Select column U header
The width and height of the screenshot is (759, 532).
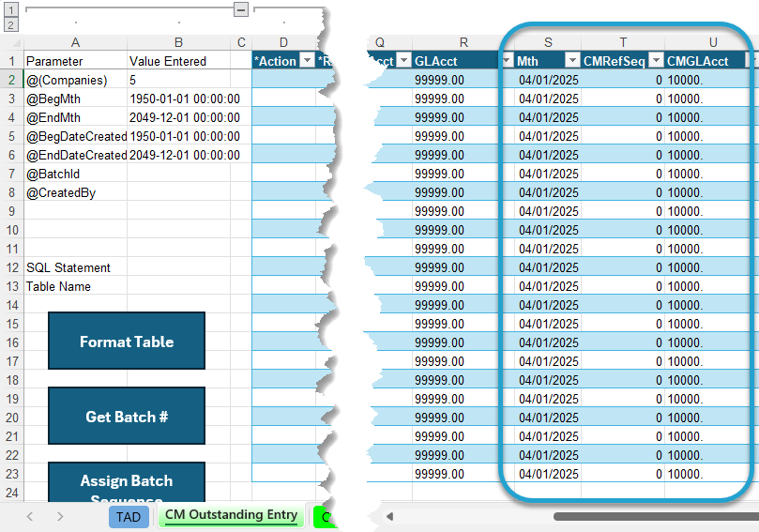click(712, 42)
